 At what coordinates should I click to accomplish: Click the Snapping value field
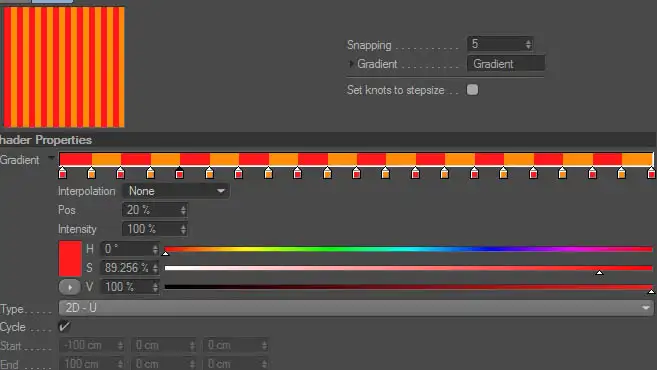tap(500, 44)
